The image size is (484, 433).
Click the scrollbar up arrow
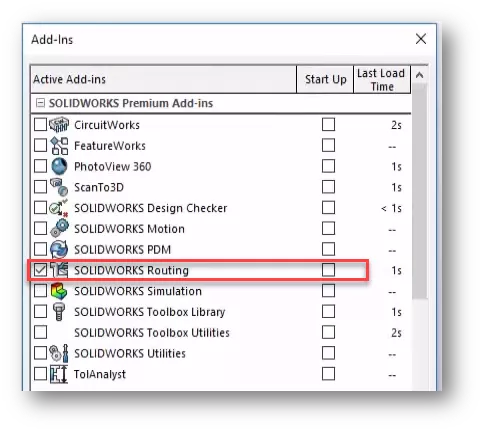point(420,75)
